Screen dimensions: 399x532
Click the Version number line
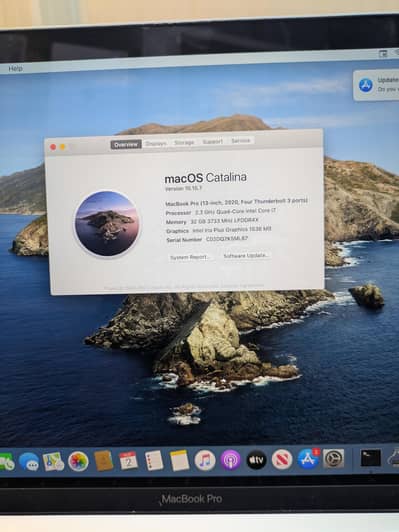[184, 188]
